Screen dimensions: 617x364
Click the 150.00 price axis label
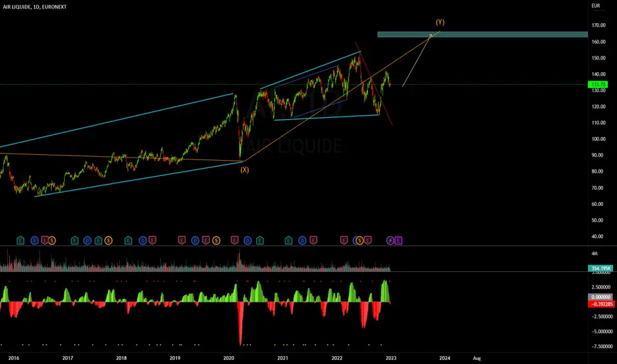[598, 58]
